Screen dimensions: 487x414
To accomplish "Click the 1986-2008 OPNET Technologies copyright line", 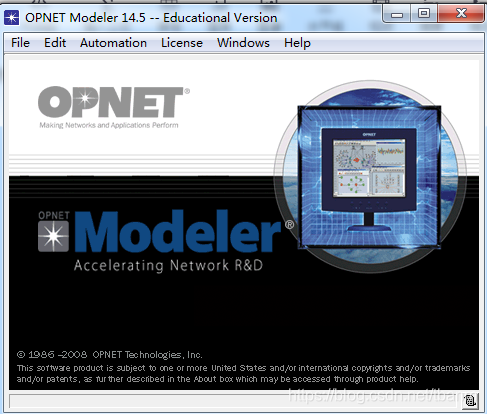I will click(x=110, y=355).
